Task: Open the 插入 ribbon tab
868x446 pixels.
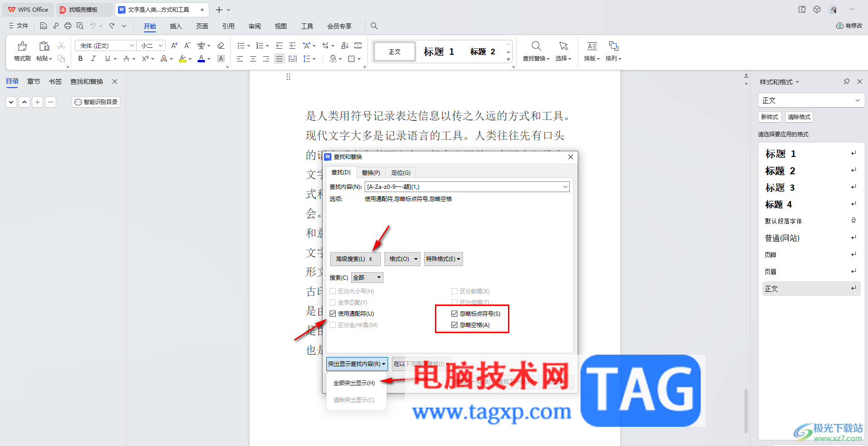Action: tap(176, 26)
